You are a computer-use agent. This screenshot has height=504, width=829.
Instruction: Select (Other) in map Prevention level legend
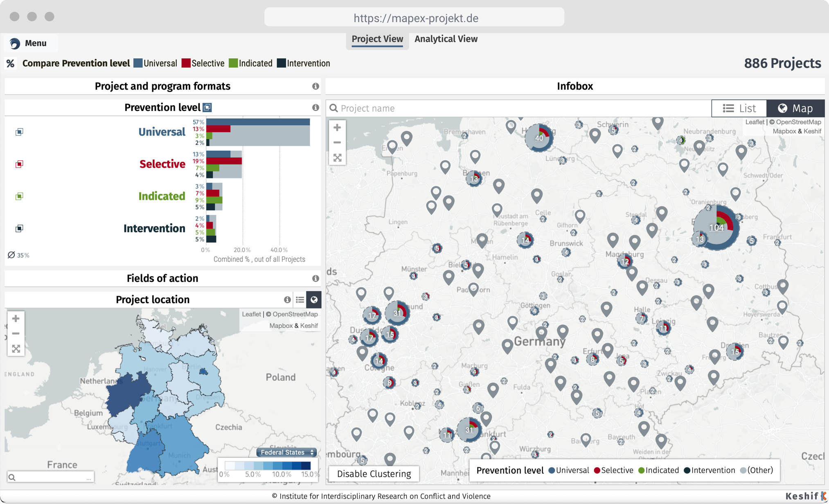tap(757, 470)
